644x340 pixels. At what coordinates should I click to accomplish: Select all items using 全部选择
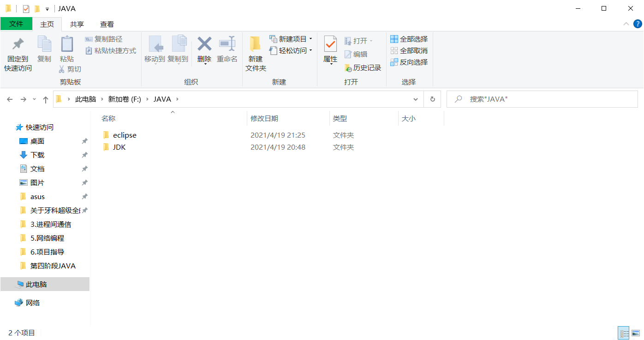[x=409, y=39]
